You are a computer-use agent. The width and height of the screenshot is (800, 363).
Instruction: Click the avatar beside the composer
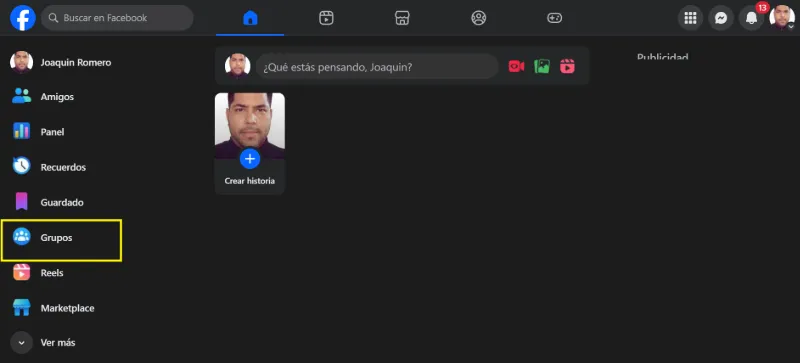coord(238,66)
